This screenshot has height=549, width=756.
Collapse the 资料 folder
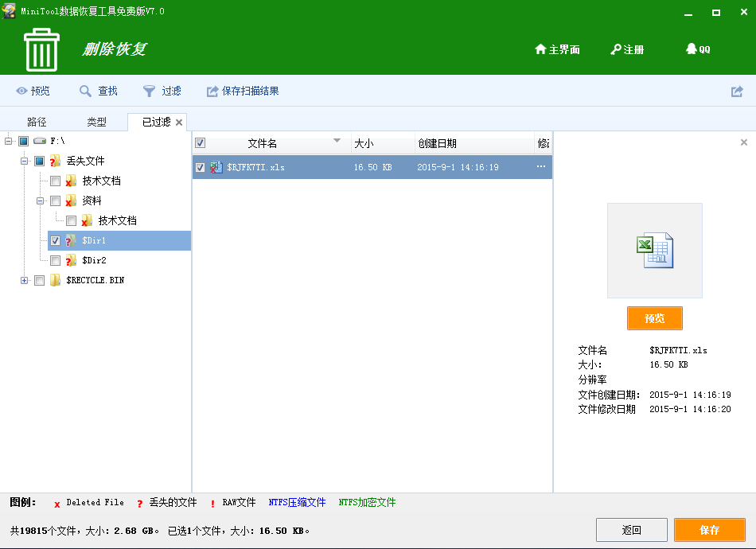pos(40,201)
